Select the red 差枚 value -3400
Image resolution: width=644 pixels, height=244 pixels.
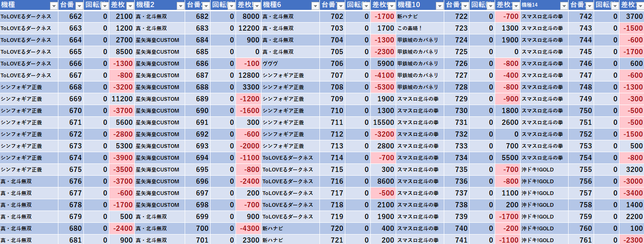[632, 193]
